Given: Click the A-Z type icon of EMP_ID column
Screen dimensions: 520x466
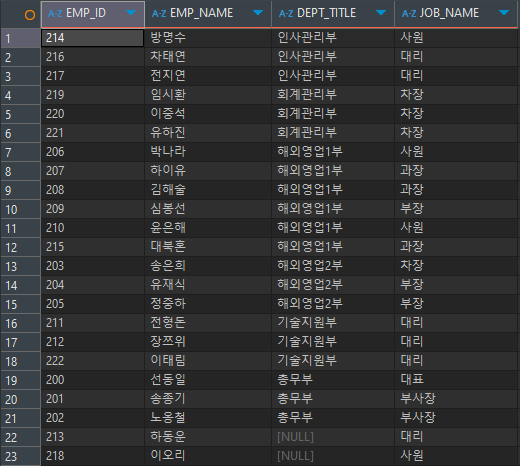Looking at the screenshot, I should [x=55, y=14].
